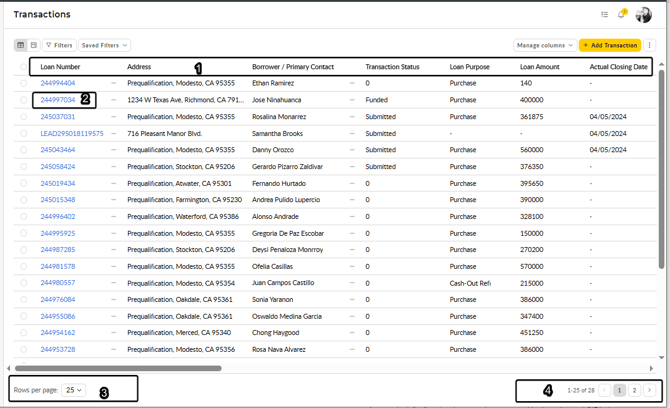Viewport: 670px width, 408px height.
Task: Select the row for LEAD295018119575
Action: click(24, 133)
